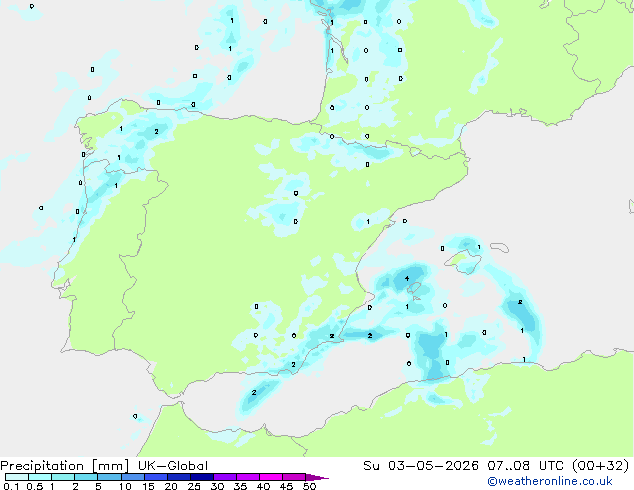Select the 1–2 mm legend swatch
Viewport: 634px width, 490px height.
pyautogui.click(x=63, y=477)
